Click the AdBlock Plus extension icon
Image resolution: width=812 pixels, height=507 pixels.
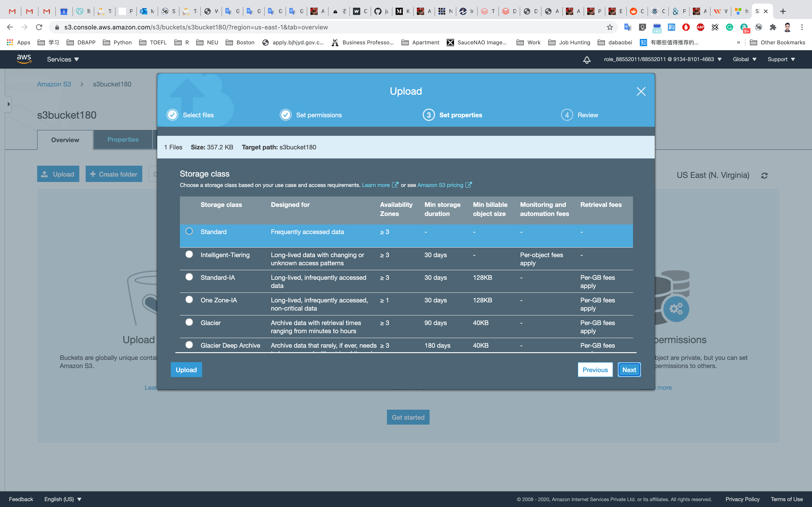700,27
